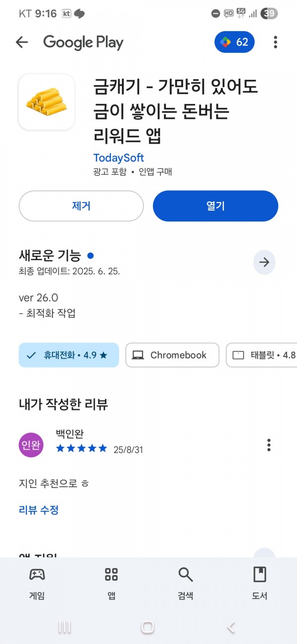This screenshot has width=297, height=644.
Task: Open TodaySoft developer page
Action: point(118,158)
